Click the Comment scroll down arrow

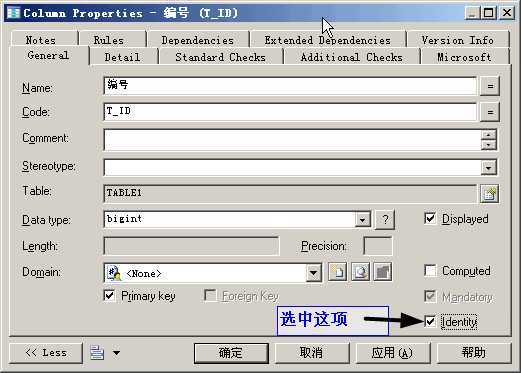click(489, 145)
